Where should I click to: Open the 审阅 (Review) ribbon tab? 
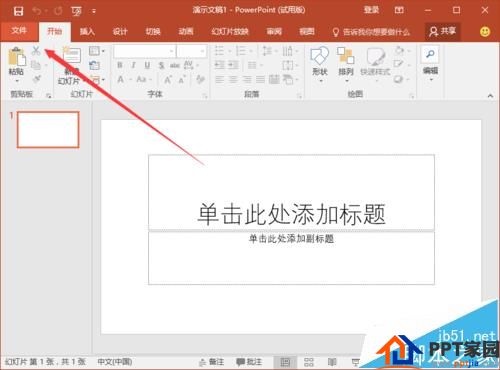point(274,32)
